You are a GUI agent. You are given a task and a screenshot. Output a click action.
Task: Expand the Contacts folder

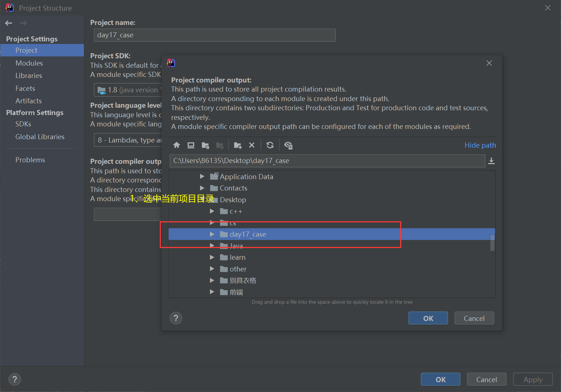(x=202, y=188)
